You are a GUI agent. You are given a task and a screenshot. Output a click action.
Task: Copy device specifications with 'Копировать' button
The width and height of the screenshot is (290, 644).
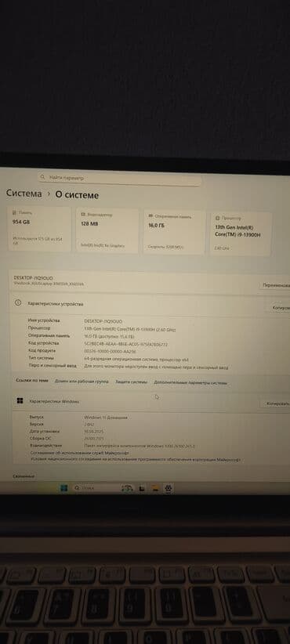(280, 308)
